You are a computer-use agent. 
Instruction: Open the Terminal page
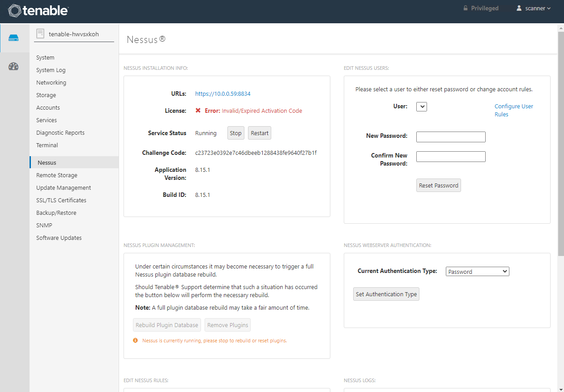(x=47, y=145)
